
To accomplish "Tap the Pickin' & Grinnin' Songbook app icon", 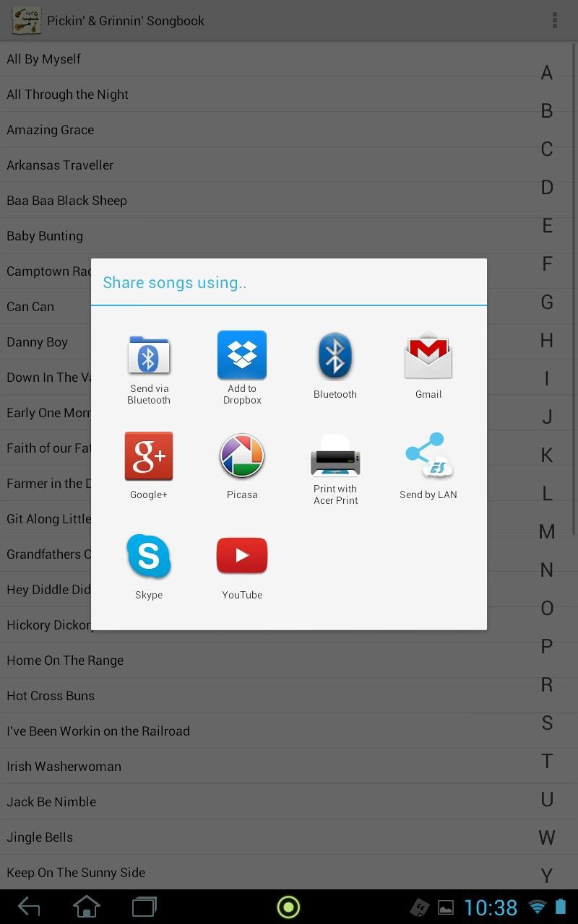I will [x=27, y=20].
